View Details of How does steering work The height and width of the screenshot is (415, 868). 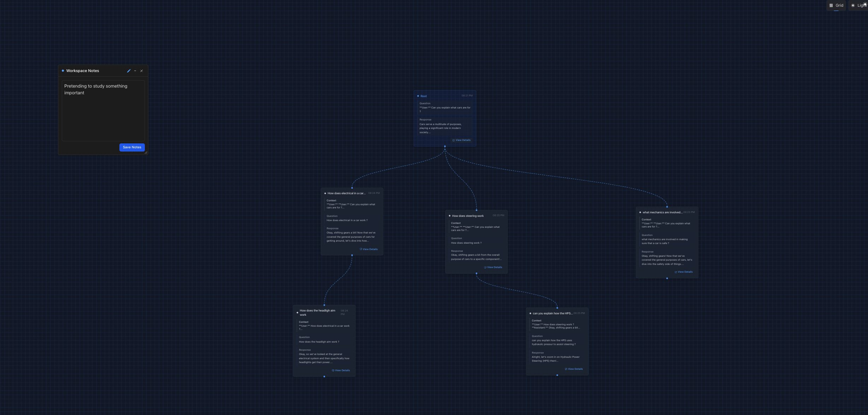493,267
